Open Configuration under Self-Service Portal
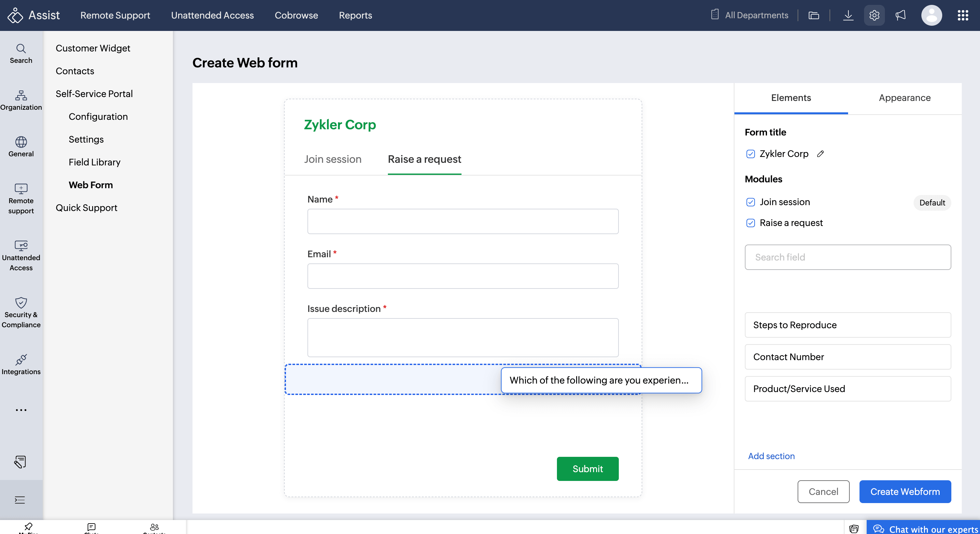980x534 pixels. [x=98, y=117]
